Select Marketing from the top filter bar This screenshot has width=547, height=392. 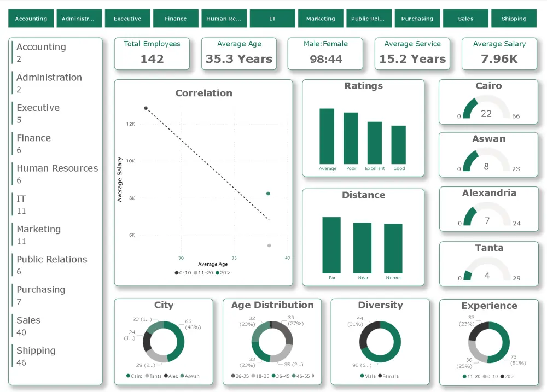click(x=321, y=18)
